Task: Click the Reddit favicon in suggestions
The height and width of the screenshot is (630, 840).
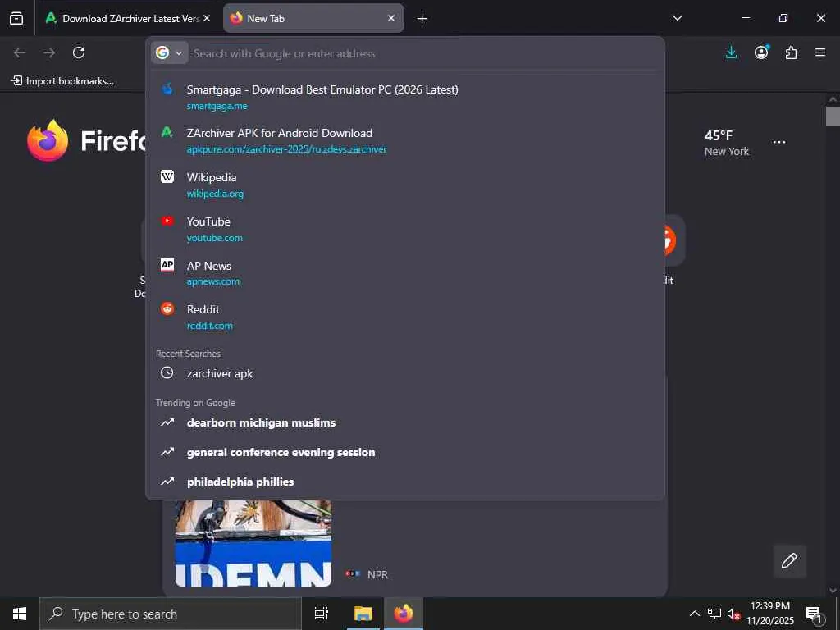Action: point(167,308)
